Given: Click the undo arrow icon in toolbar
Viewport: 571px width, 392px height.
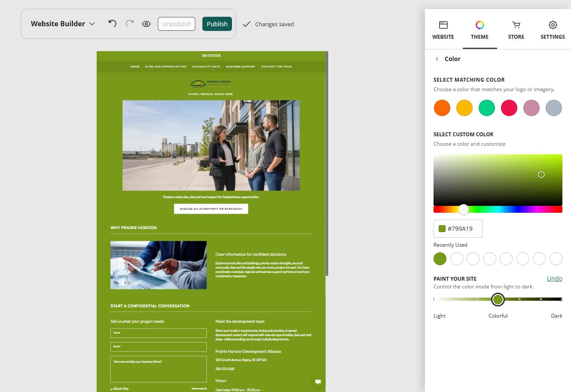Looking at the screenshot, I should [112, 24].
